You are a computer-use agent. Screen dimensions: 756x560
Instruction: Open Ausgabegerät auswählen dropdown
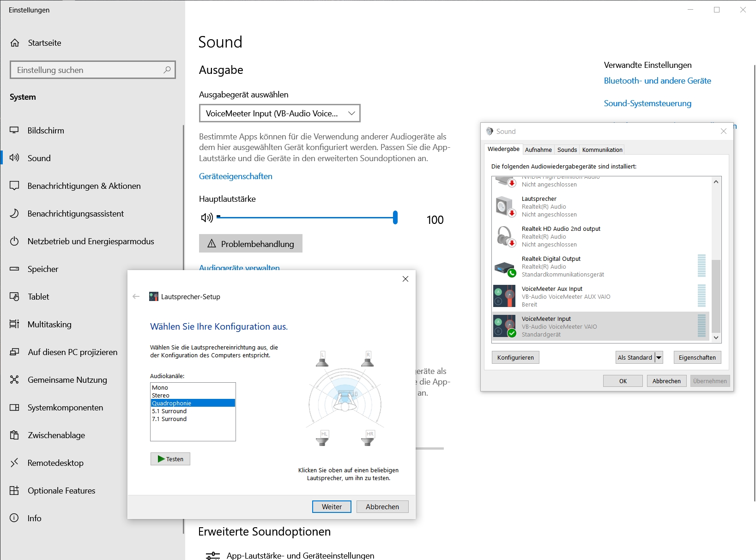coord(279,113)
